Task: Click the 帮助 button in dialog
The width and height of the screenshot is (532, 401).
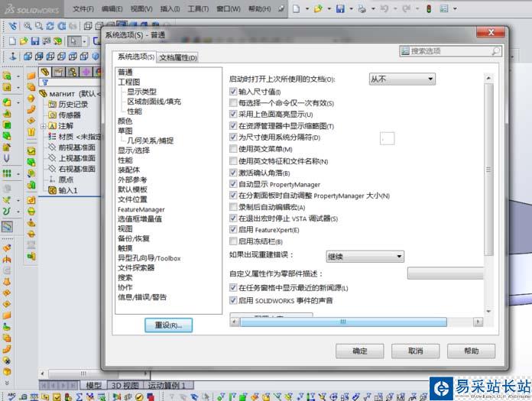Action: pyautogui.click(x=472, y=351)
